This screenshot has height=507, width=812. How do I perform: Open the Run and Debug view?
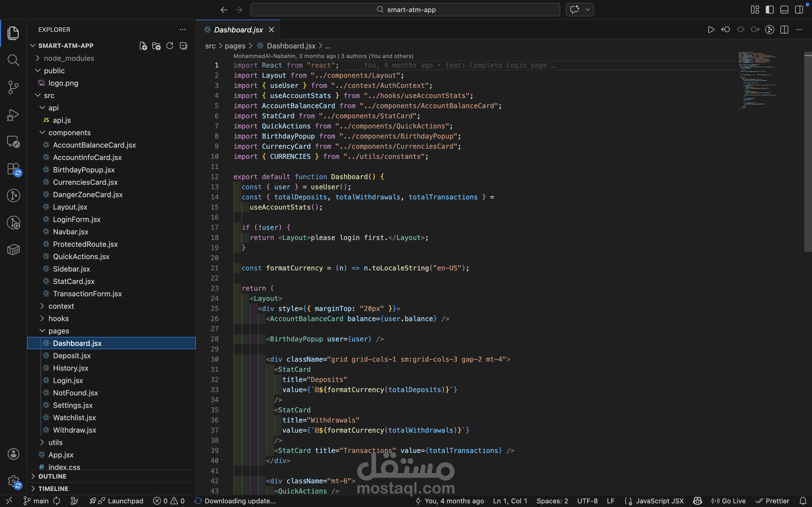point(13,115)
